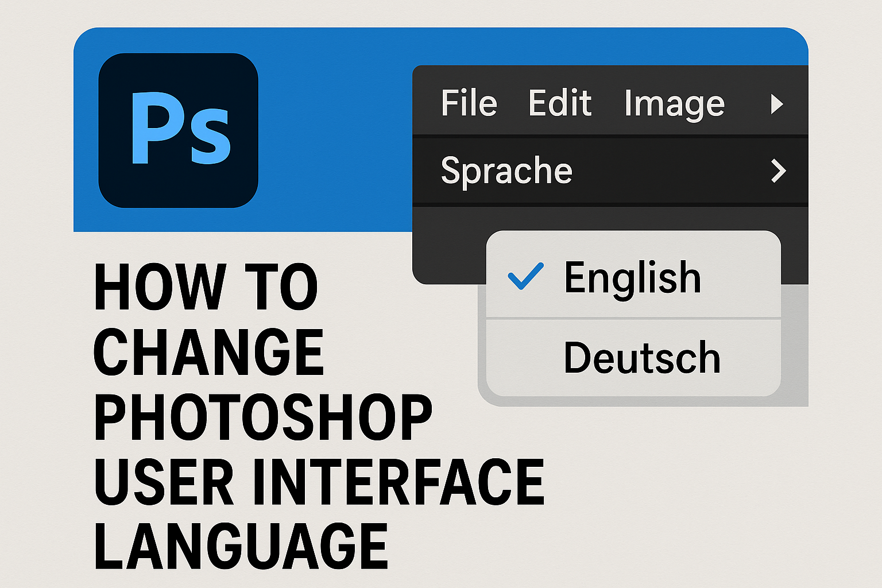Image resolution: width=882 pixels, height=588 pixels.
Task: Open the Sprache submenu
Action: [508, 171]
